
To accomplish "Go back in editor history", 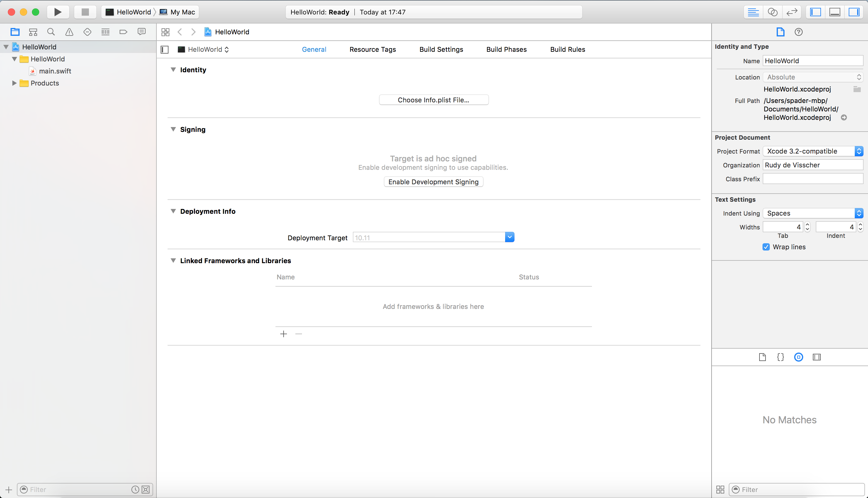I will (180, 32).
